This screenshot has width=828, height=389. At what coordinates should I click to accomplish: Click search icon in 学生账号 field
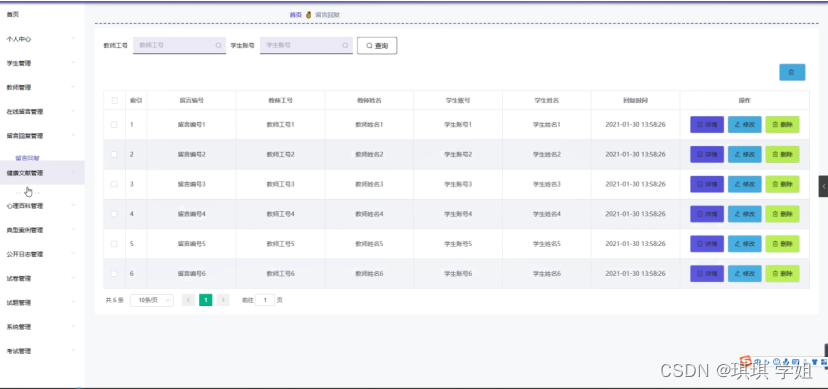345,45
